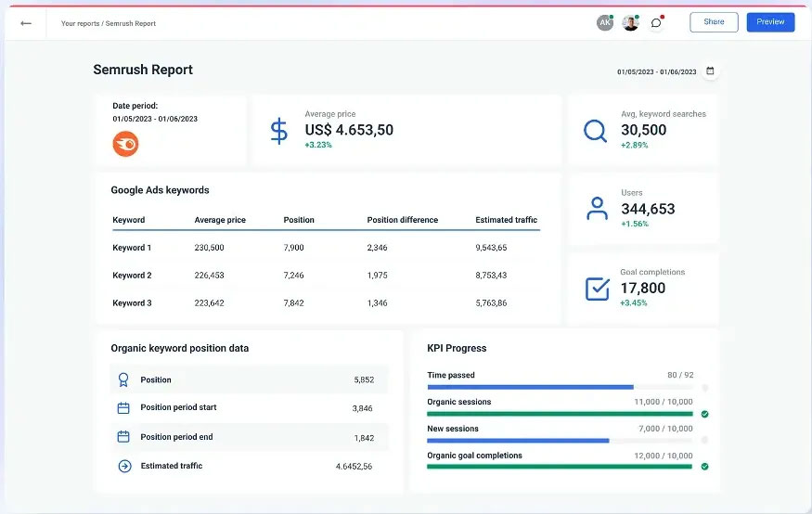Click the dollar sign Average price icon
Screen dimensions: 812x514
278,131
